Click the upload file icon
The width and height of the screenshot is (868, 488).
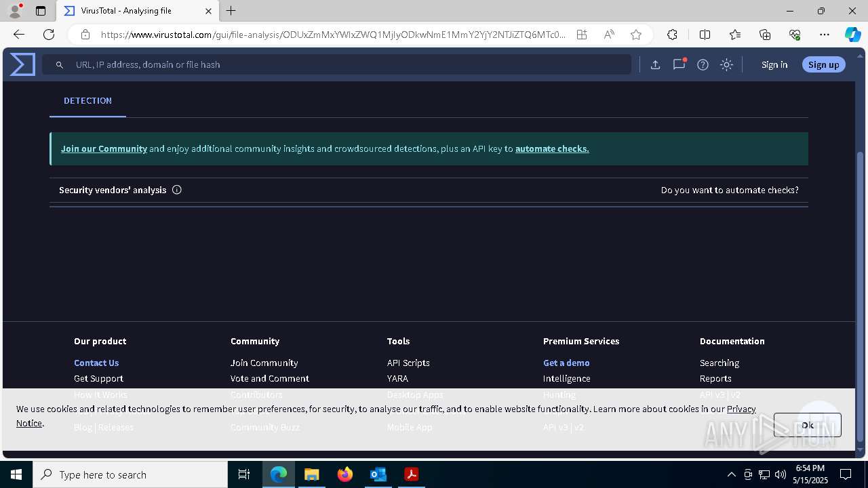(655, 64)
